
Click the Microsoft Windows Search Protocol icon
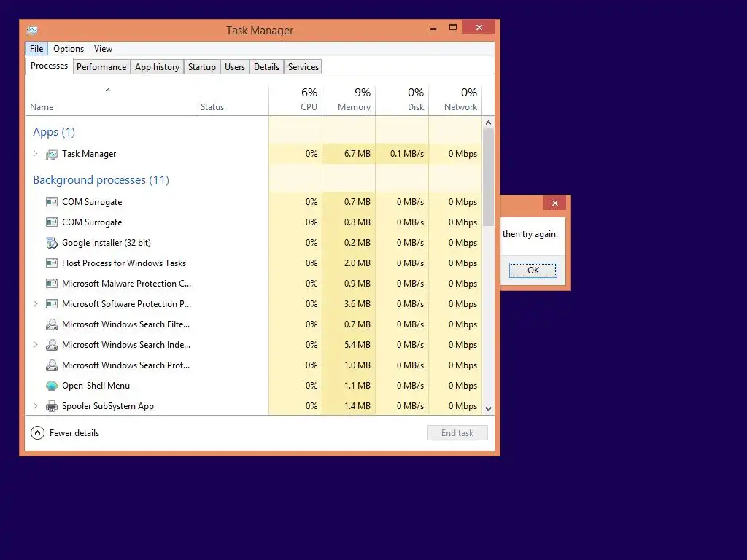[52, 365]
